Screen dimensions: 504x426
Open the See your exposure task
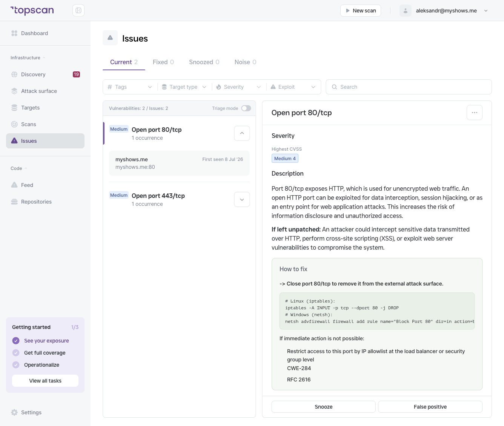click(x=46, y=341)
